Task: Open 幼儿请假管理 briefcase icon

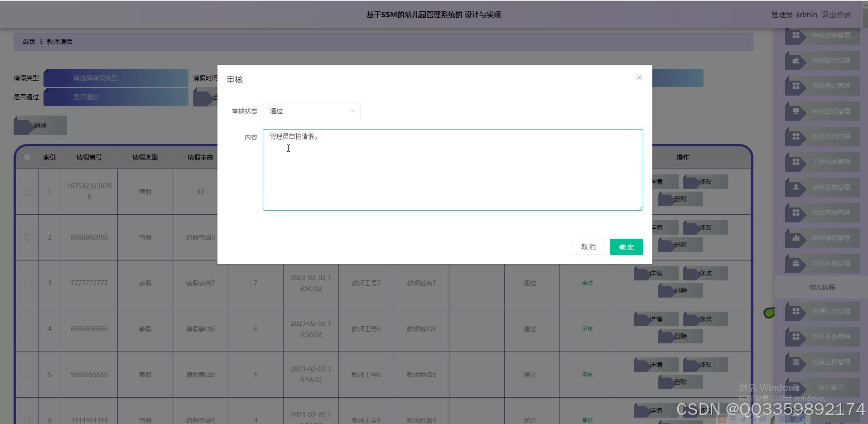Action: [x=796, y=263]
